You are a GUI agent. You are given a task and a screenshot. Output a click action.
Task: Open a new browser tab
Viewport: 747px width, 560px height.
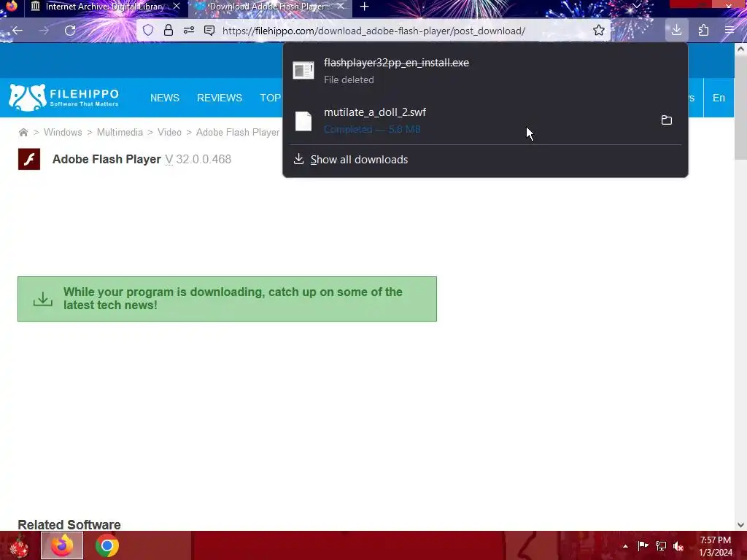coord(365,7)
